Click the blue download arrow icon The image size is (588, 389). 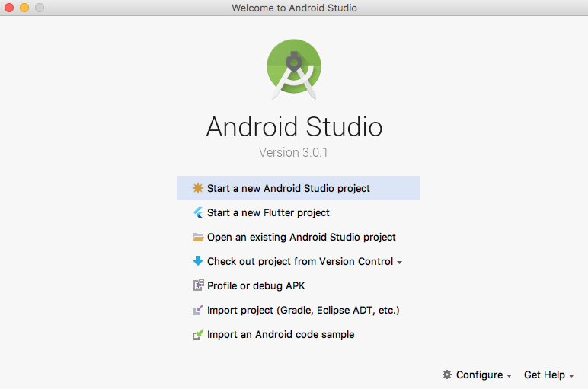point(197,261)
